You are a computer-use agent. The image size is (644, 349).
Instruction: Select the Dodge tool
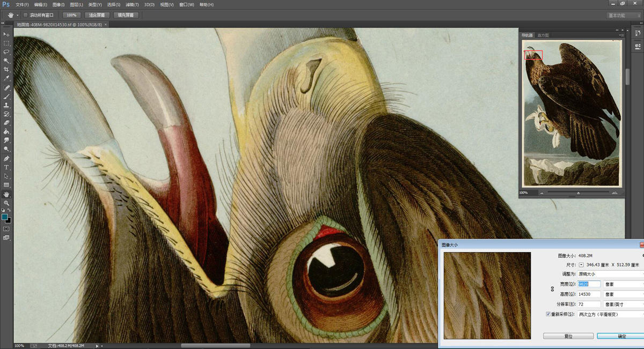click(6, 149)
